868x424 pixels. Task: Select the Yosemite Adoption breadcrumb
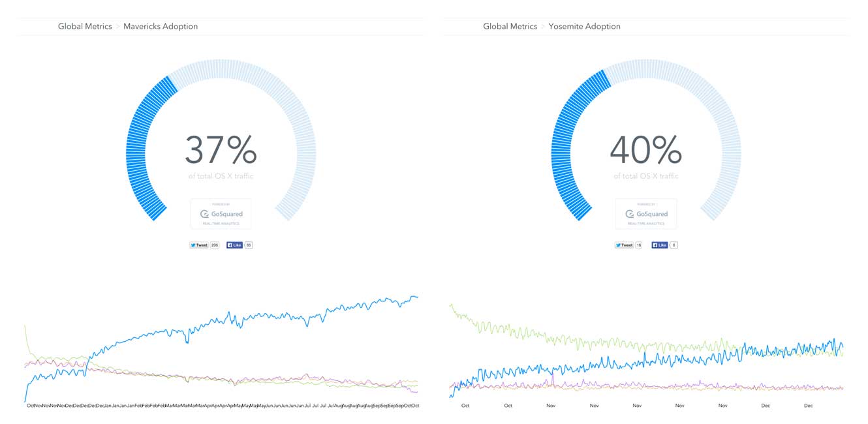pyautogui.click(x=584, y=27)
